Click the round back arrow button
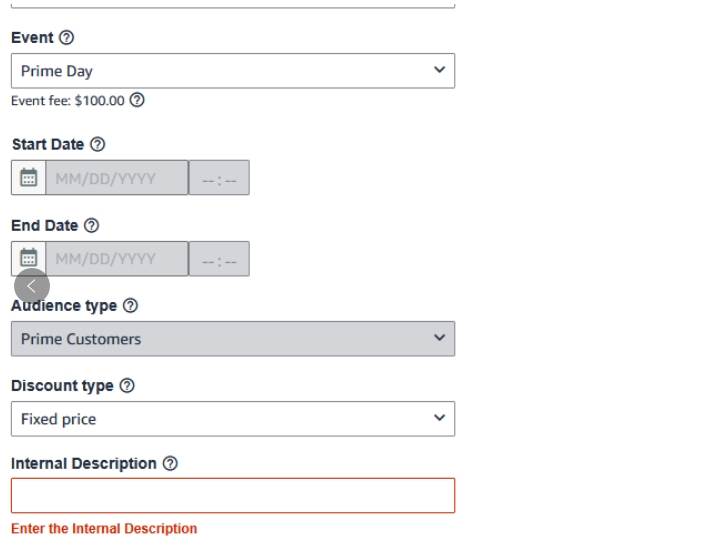 32,286
